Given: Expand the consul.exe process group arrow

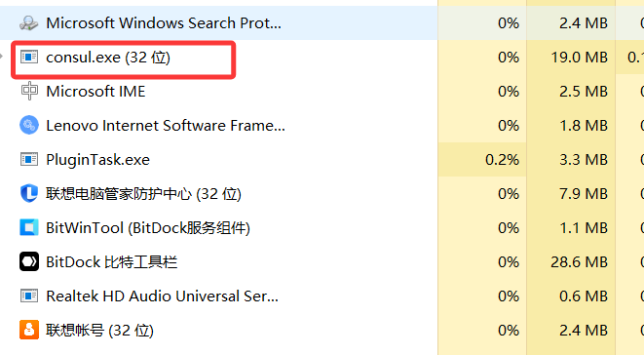Looking at the screenshot, I should click(2, 57).
